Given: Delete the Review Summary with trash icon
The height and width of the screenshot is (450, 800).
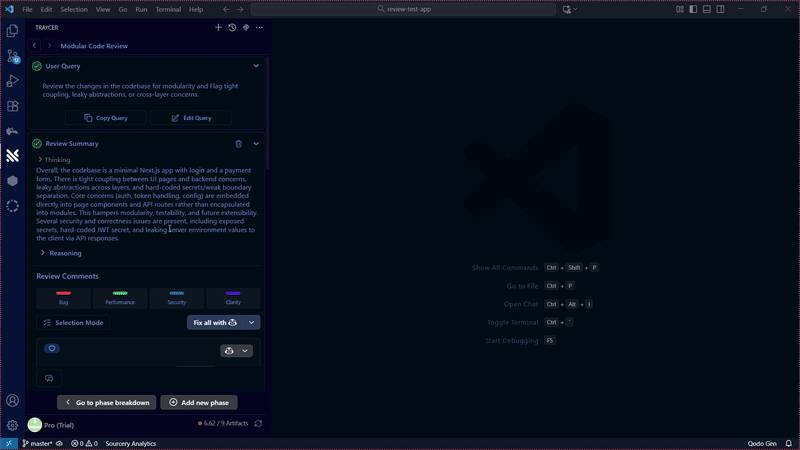Looking at the screenshot, I should click(x=238, y=144).
